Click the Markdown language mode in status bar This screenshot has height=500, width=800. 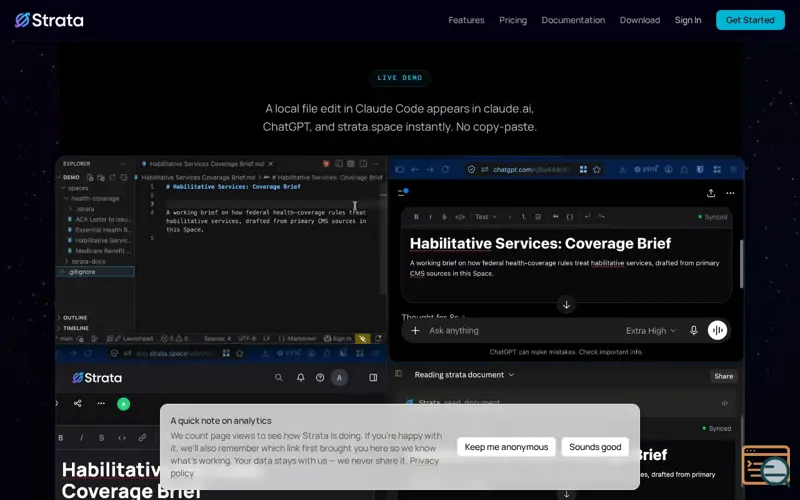point(297,338)
